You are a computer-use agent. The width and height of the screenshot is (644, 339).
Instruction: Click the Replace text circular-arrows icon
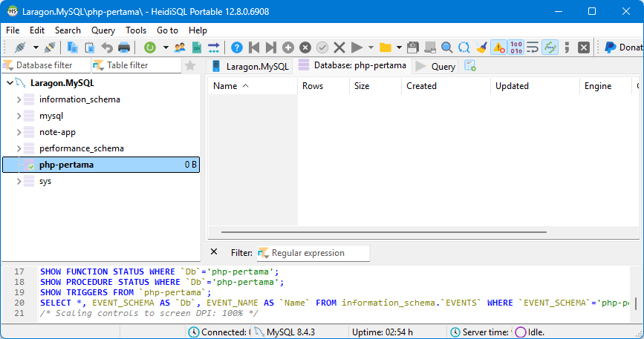(464, 47)
